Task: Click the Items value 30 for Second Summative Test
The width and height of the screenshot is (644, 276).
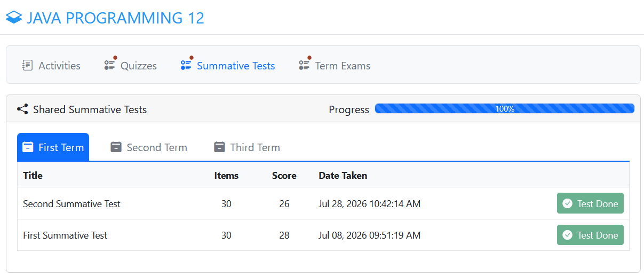Action: coord(226,203)
